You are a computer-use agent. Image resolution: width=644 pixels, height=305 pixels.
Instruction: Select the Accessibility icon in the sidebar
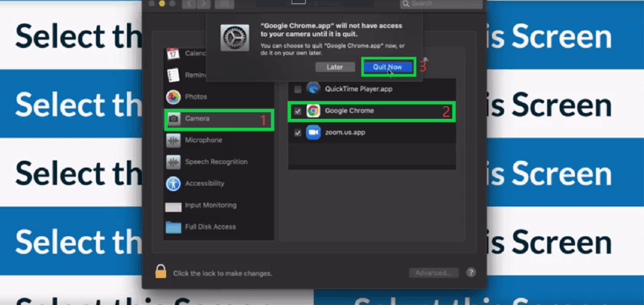point(174,184)
